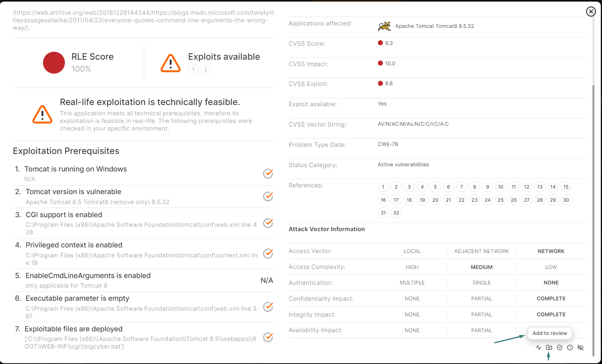The height and width of the screenshot is (364, 602).
Task: Click red dot beside CVSS Impact 10.0
Action: pos(380,63)
